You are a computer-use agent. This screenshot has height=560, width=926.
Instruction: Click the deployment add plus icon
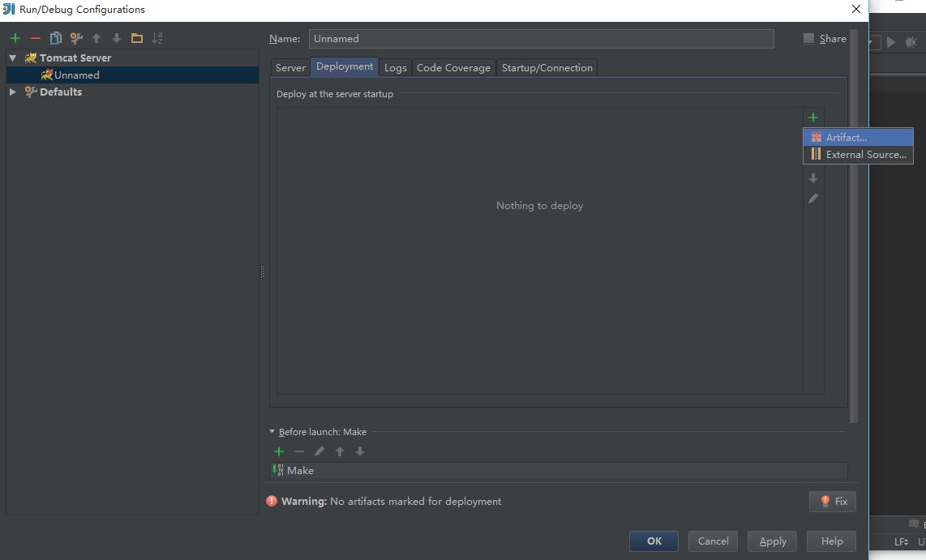click(x=813, y=118)
